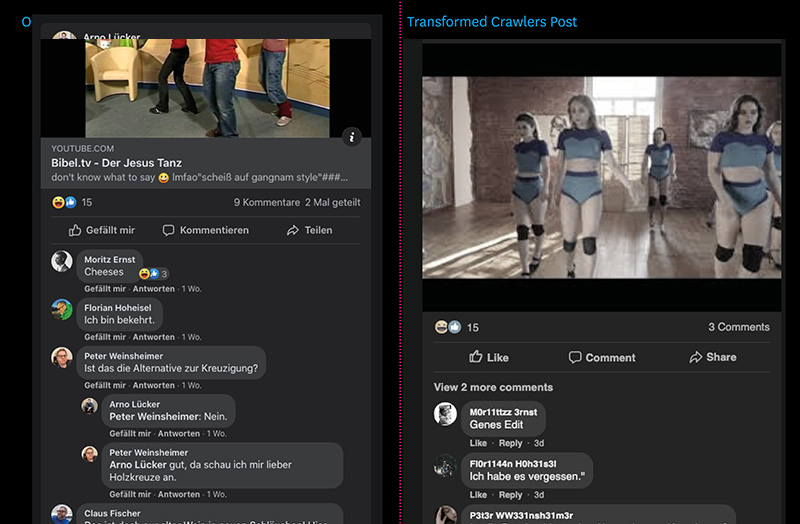Open the M0r11ttzz 3rnst avatar

[445, 414]
